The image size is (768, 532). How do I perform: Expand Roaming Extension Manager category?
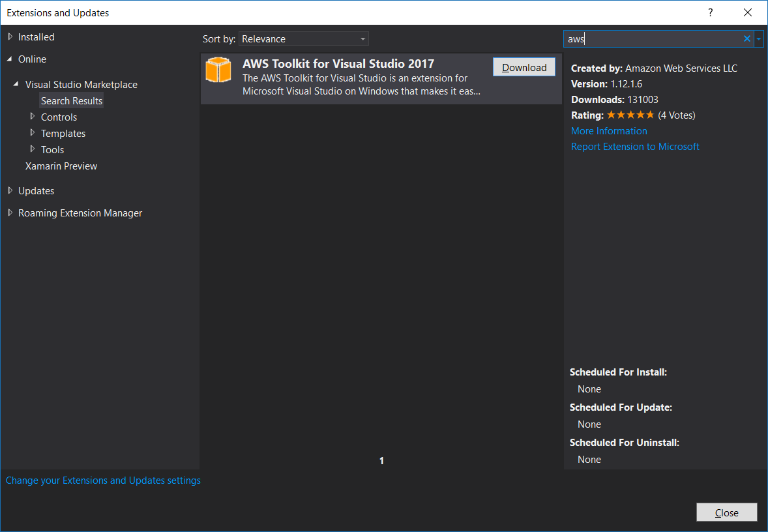(10, 213)
